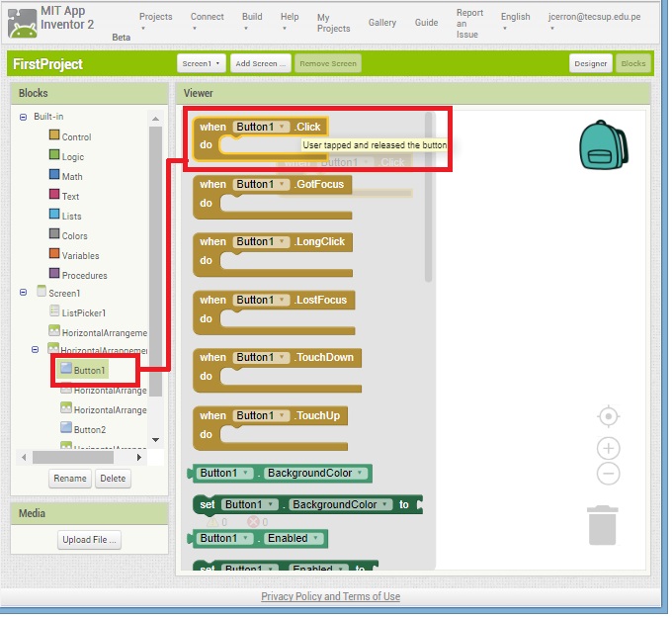Viewport: 672px width, 619px height.
Task: Open the Screen1 dropdown button
Action: click(x=201, y=63)
